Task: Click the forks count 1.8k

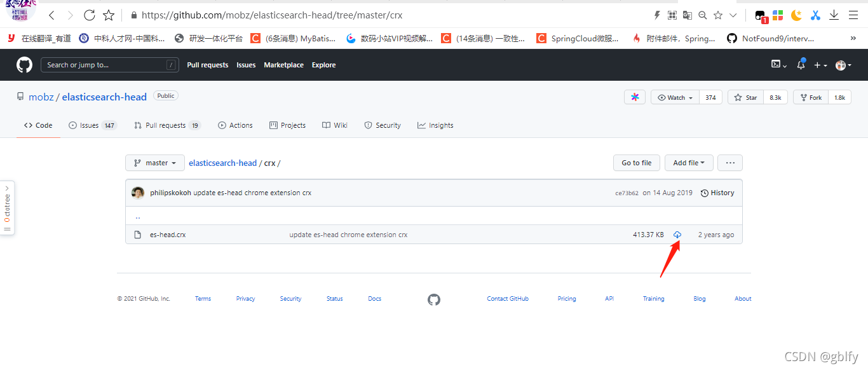Action: [839, 97]
